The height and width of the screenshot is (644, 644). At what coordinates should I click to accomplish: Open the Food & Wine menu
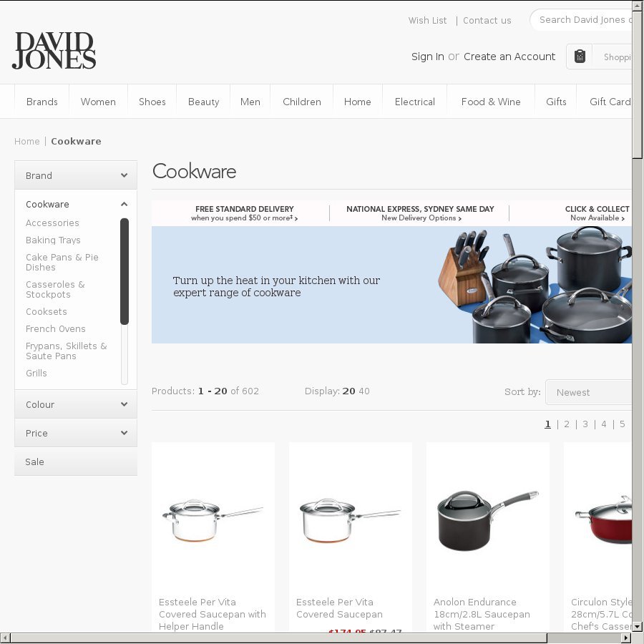click(491, 102)
